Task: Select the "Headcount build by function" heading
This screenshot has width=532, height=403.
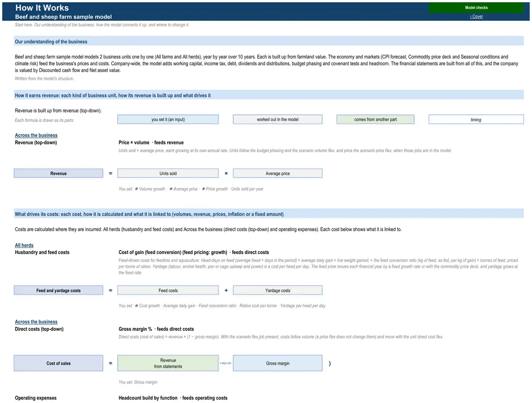Action: (x=173, y=398)
